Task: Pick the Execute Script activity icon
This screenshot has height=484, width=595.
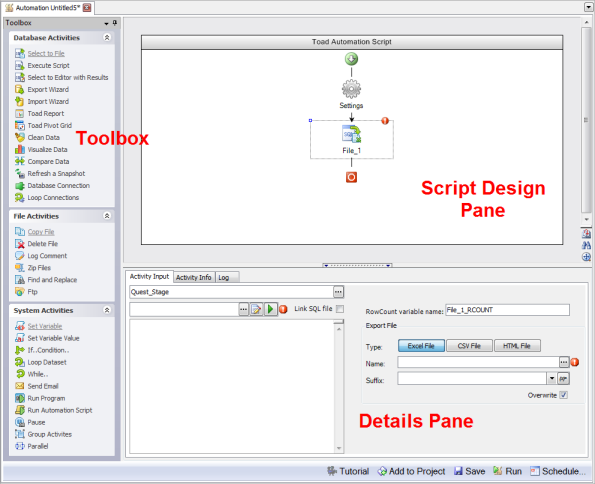Action: [20, 66]
